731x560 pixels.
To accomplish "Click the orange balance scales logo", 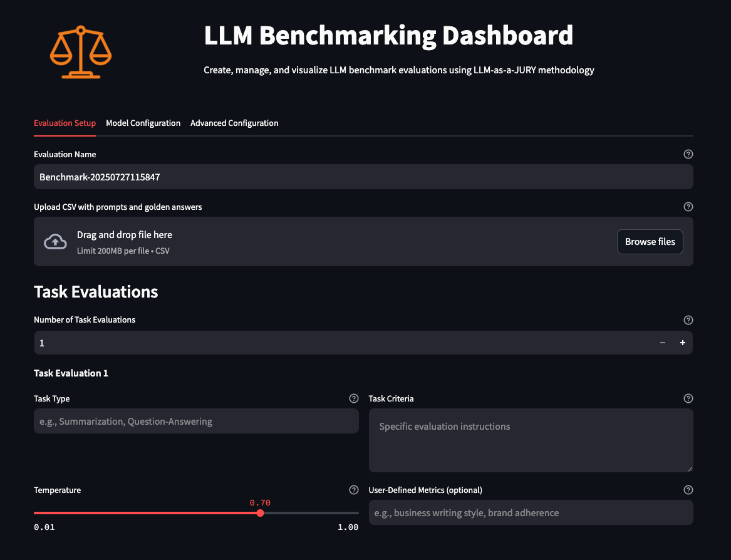I will (80, 52).
